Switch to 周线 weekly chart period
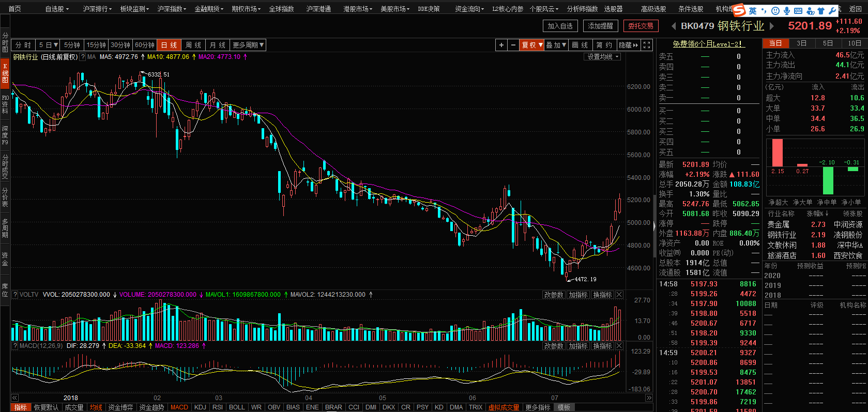 point(193,45)
